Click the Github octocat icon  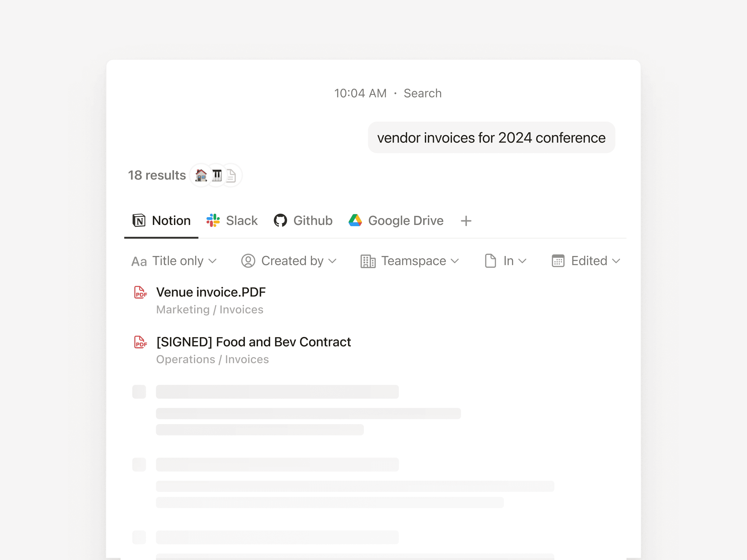pos(280,221)
